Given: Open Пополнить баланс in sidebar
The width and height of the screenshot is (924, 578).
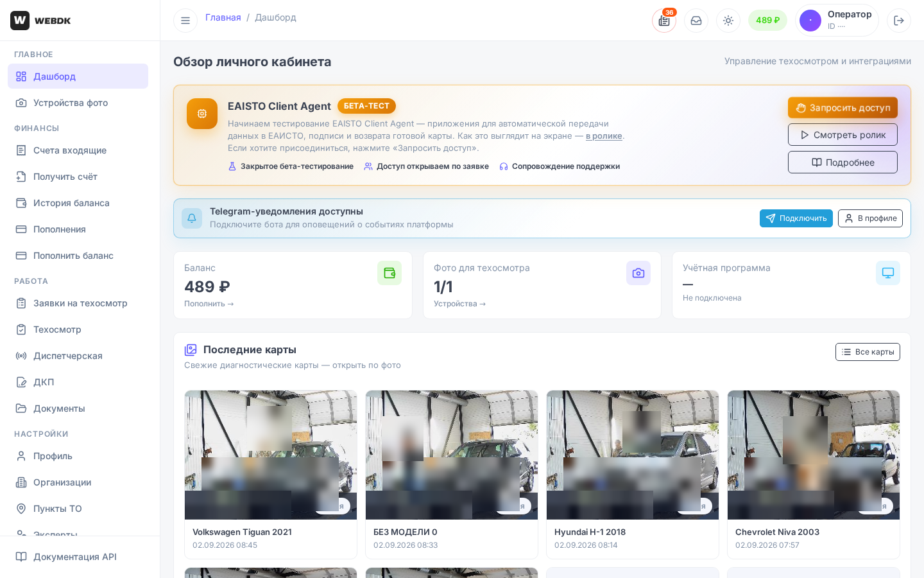Looking at the screenshot, I should [78, 256].
